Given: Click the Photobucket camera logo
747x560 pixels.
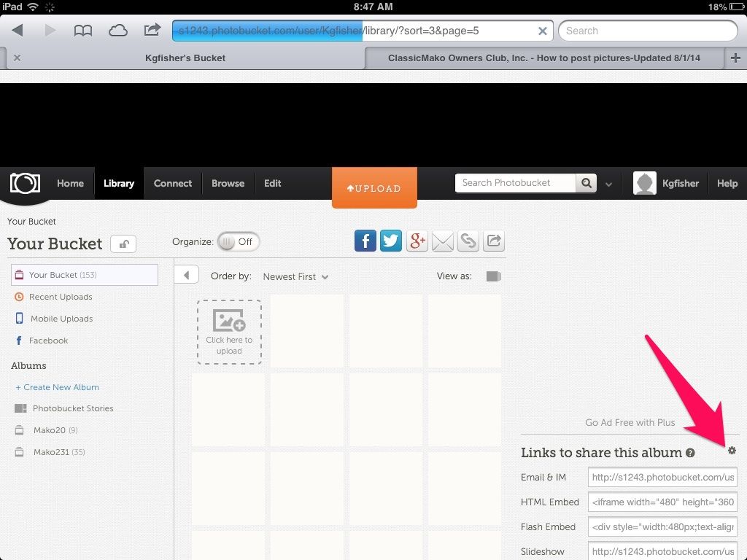Looking at the screenshot, I should pyautogui.click(x=26, y=183).
